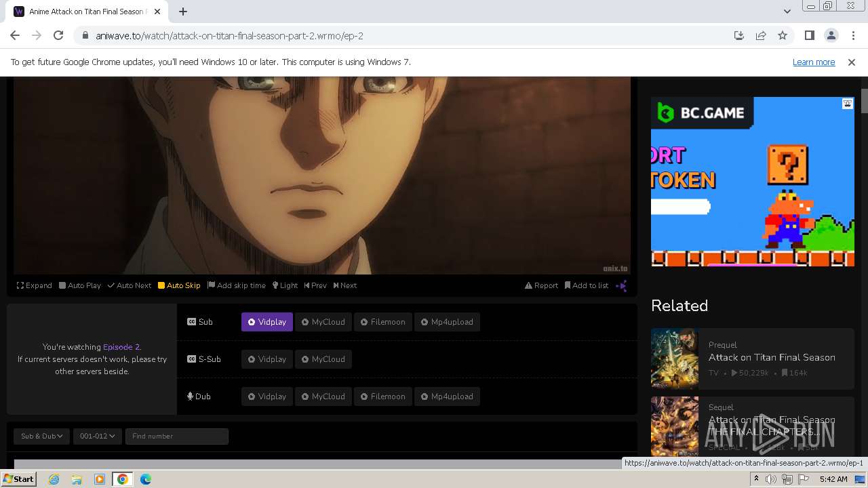
Task: Select the Sub Filemoon server
Action: [x=383, y=322]
